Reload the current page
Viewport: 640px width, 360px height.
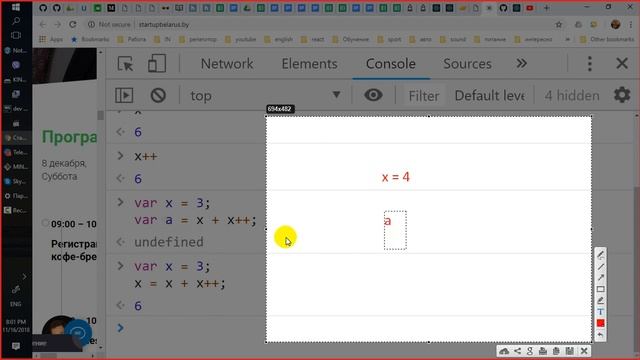coord(73,24)
